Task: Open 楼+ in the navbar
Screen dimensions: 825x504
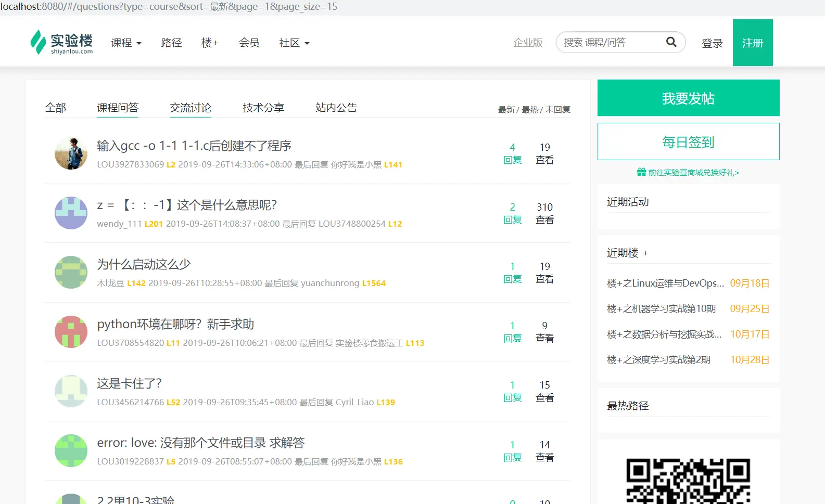Action: (x=210, y=43)
